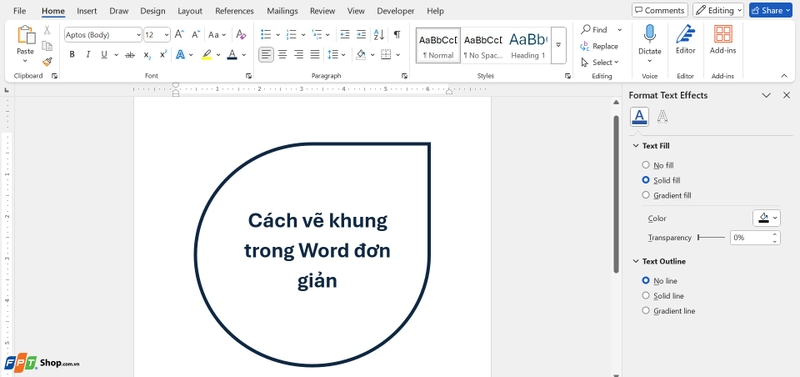The width and height of the screenshot is (800, 377).
Task: Select Gradient fill radio button
Action: pos(646,195)
